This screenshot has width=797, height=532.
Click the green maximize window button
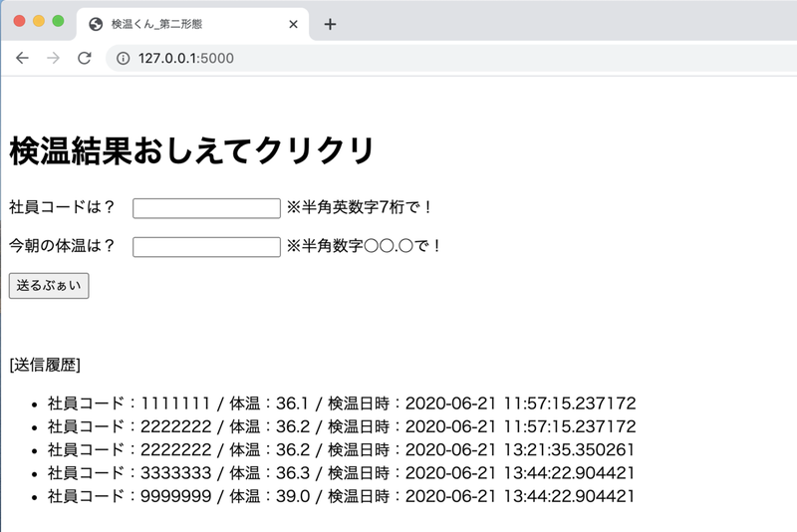[x=58, y=21]
